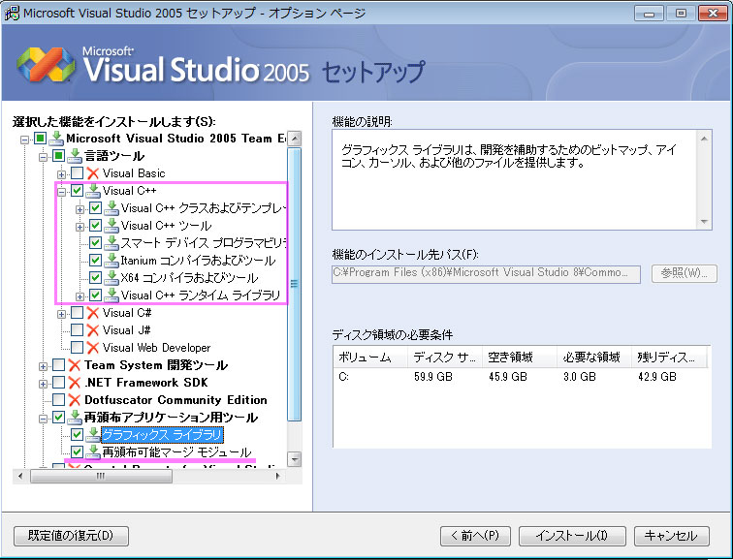The image size is (733, 560).
Task: Click the description box scroll-down arrow
Action: [704, 222]
